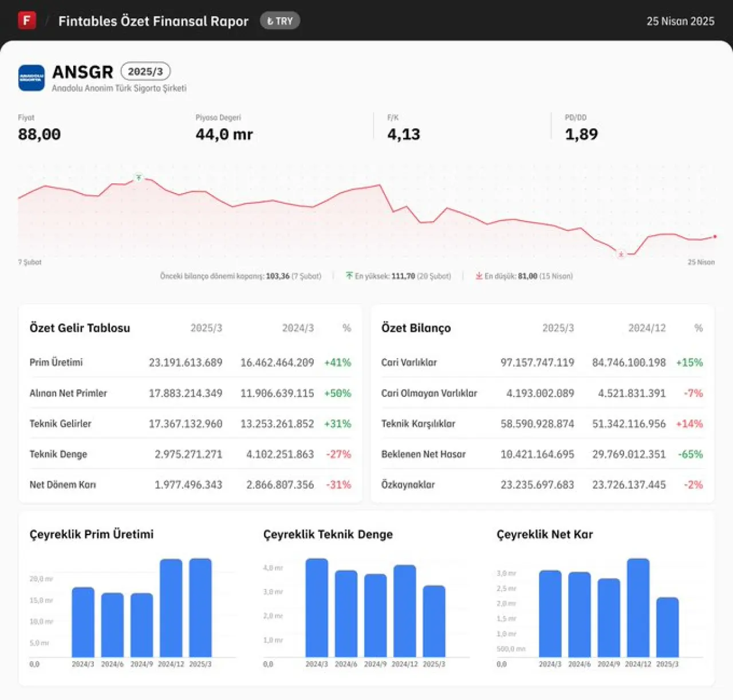Click the +50% change for Alınan Net Primler
Screen dimensions: 733x700
(x=337, y=393)
